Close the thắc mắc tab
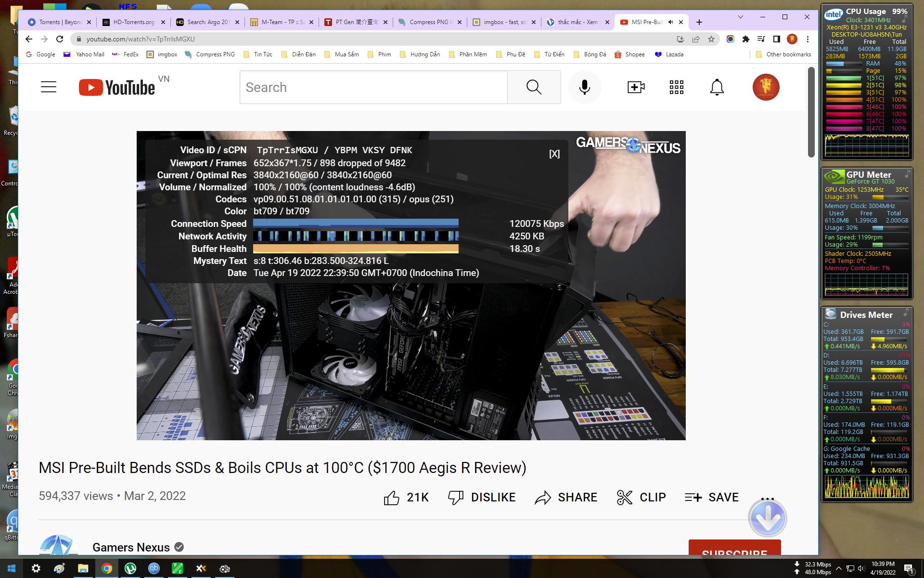Image resolution: width=924 pixels, height=578 pixels. [x=607, y=22]
